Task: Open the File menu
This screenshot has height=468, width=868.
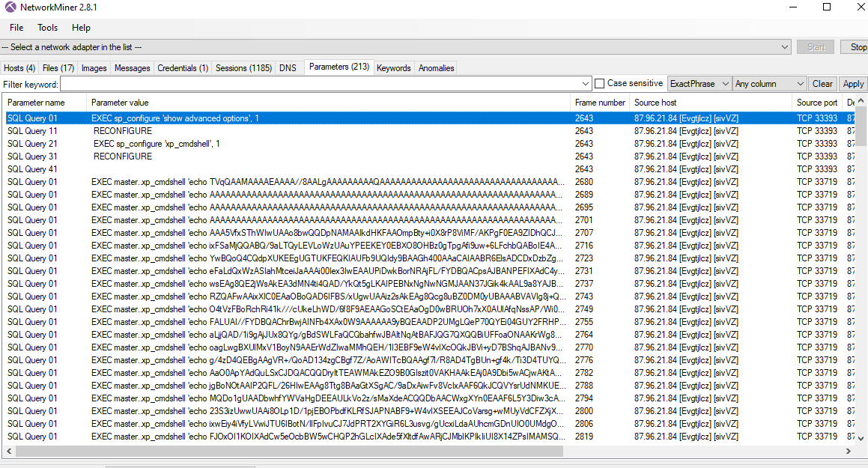Action: 16,28
